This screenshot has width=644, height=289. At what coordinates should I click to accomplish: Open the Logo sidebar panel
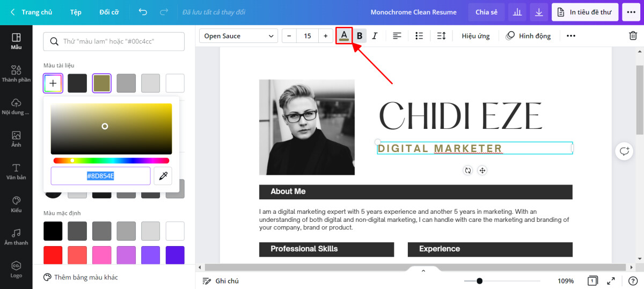coord(16,270)
